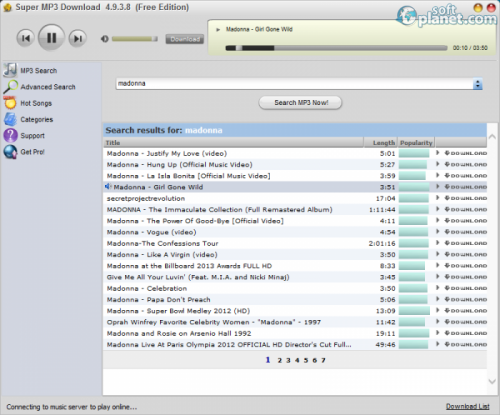Go to results page 2
The image size is (500, 415).
pos(280,360)
